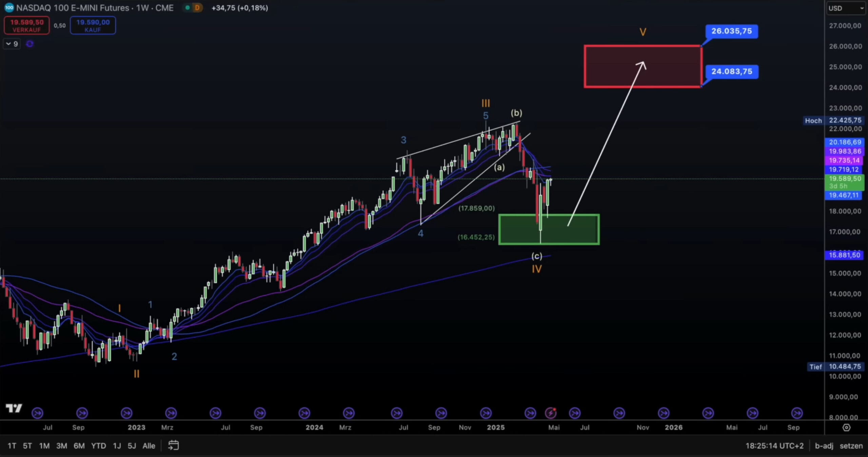
Task: Open chart settings gear icon
Action: (846, 428)
